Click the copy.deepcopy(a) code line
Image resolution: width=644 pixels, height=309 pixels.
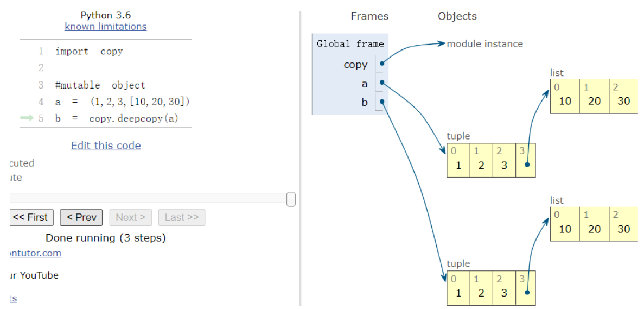point(117,118)
